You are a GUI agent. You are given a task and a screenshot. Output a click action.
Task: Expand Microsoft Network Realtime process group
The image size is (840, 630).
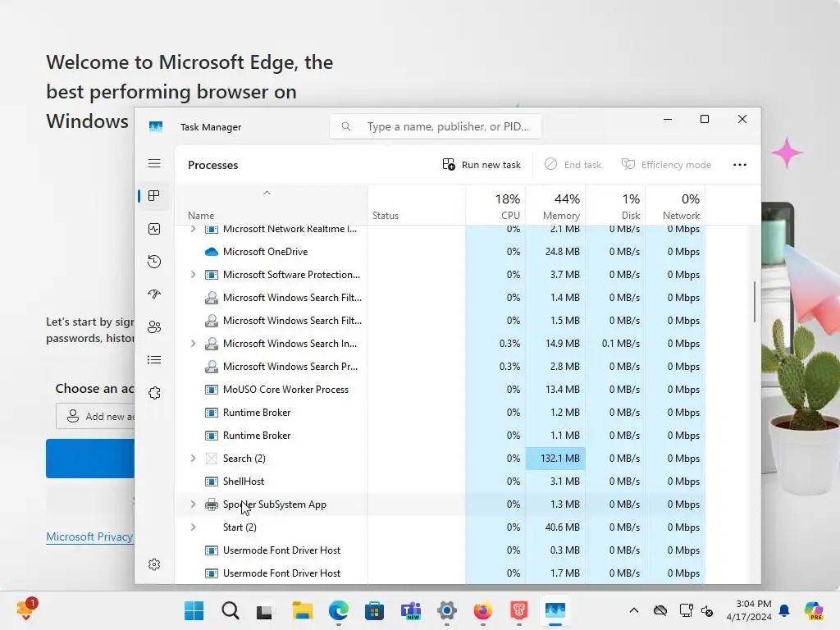tap(193, 230)
